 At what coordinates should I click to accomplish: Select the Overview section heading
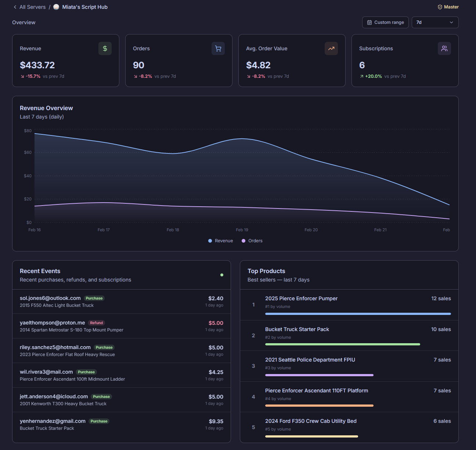pyautogui.click(x=24, y=22)
